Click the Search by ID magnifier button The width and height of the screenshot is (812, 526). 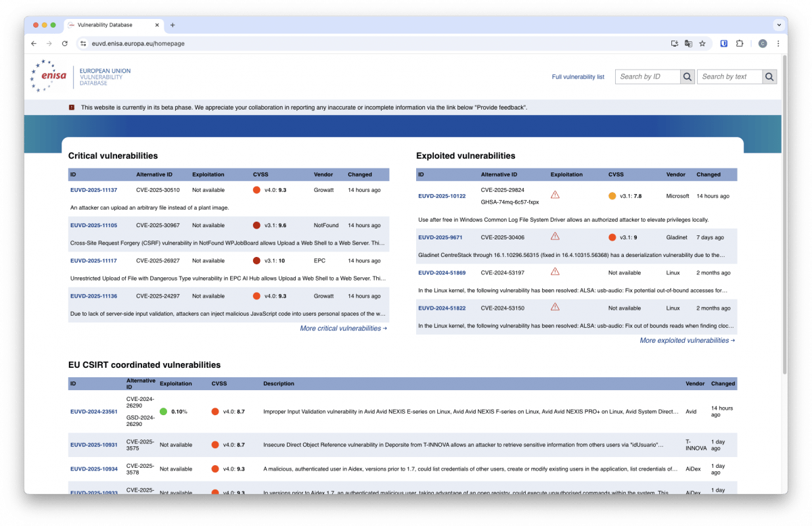(x=687, y=77)
